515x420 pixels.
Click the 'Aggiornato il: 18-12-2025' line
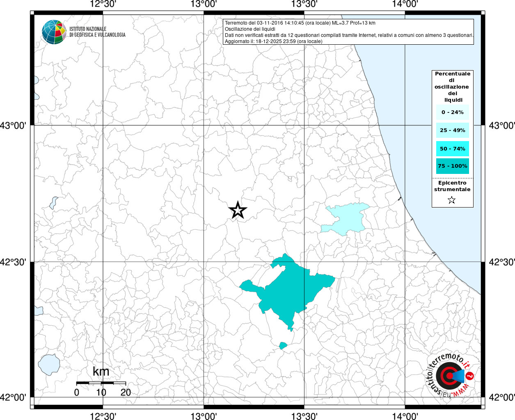coord(274,41)
